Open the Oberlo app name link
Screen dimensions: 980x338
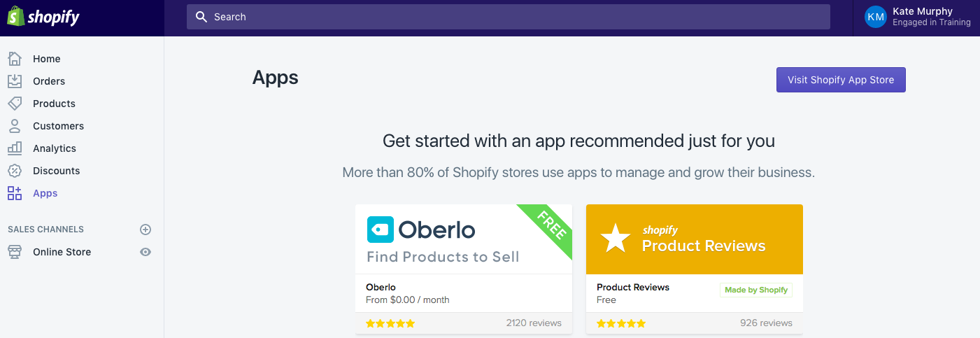click(x=381, y=287)
